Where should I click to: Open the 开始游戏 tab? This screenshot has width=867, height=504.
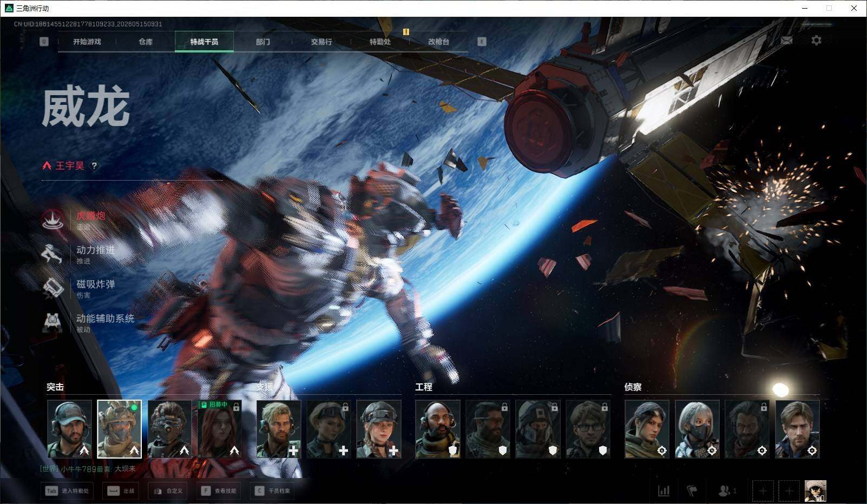pyautogui.click(x=87, y=42)
